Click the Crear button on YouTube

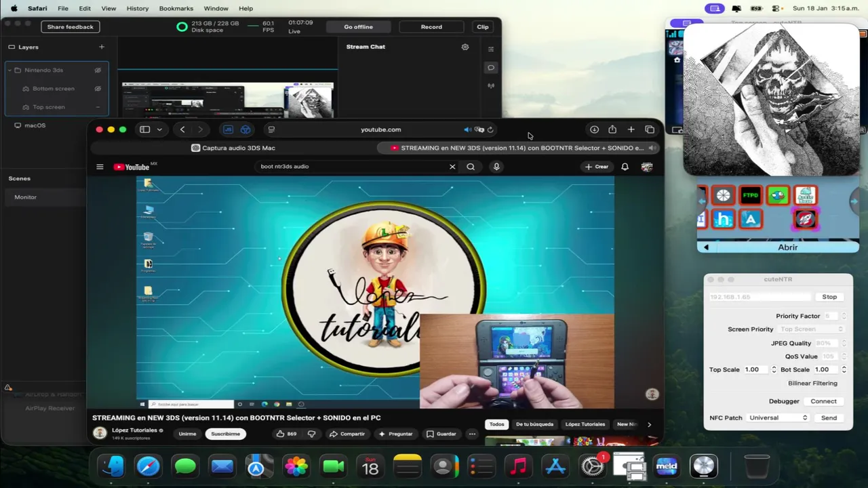[x=597, y=167]
